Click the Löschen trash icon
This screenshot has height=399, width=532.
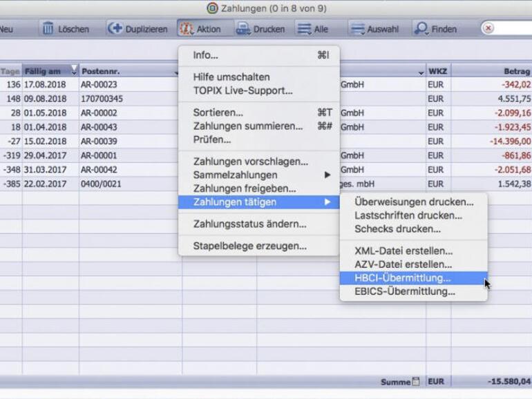(x=48, y=28)
